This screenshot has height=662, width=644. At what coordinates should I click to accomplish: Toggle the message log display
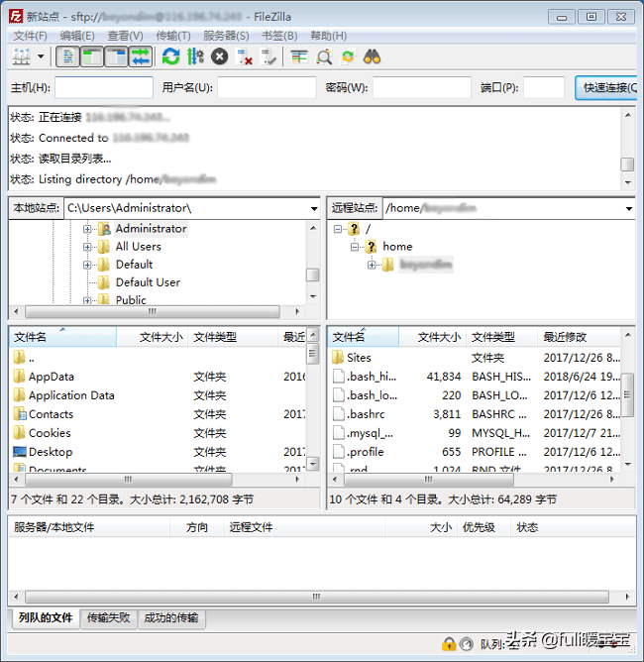tap(67, 56)
